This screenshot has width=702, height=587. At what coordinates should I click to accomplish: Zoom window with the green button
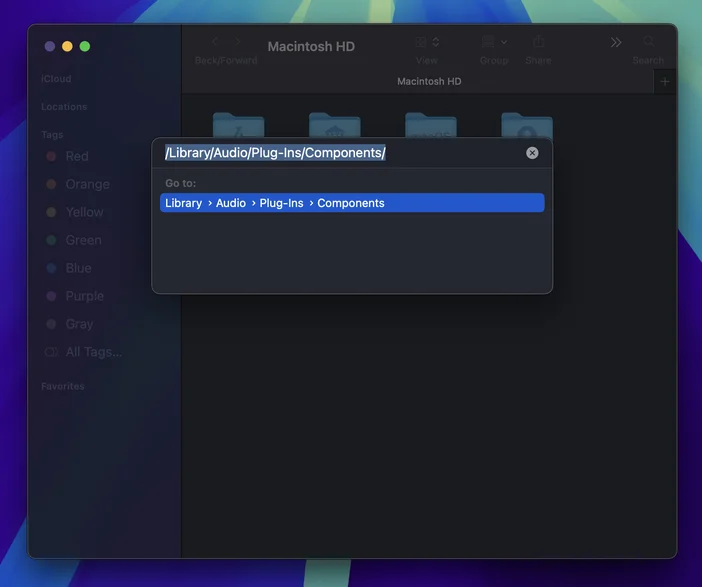click(85, 47)
